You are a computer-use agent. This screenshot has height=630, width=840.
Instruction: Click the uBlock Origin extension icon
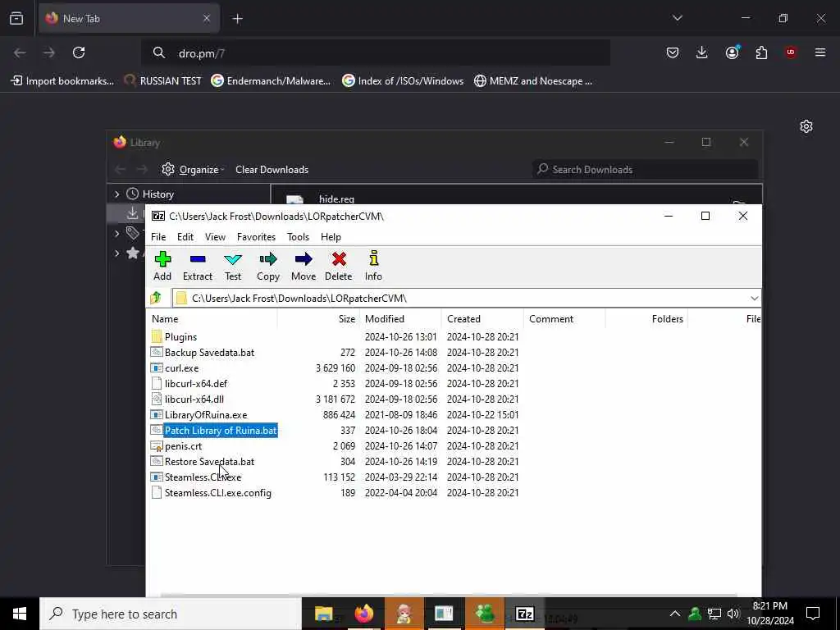pos(791,52)
